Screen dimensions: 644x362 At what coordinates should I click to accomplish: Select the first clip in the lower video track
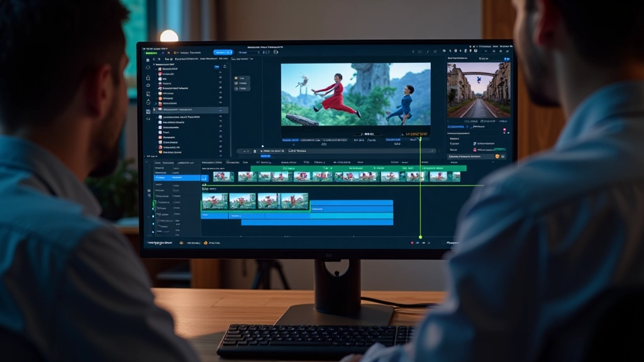coord(215,201)
